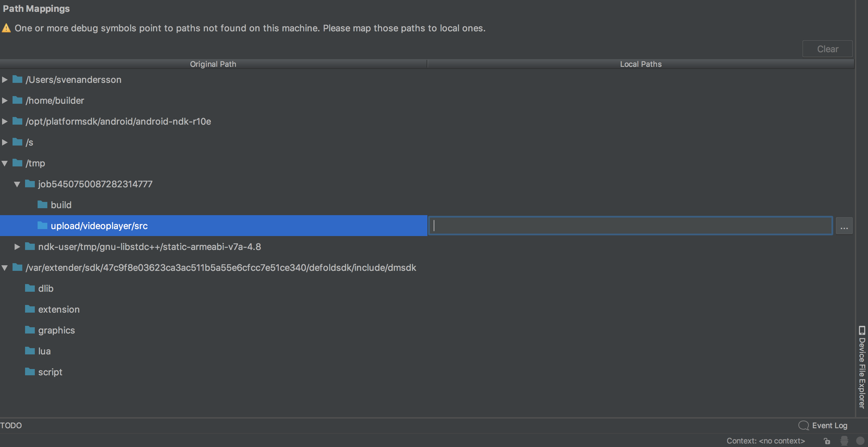Click the Original Path column header
Viewport: 868px width, 447px height.
(213, 64)
